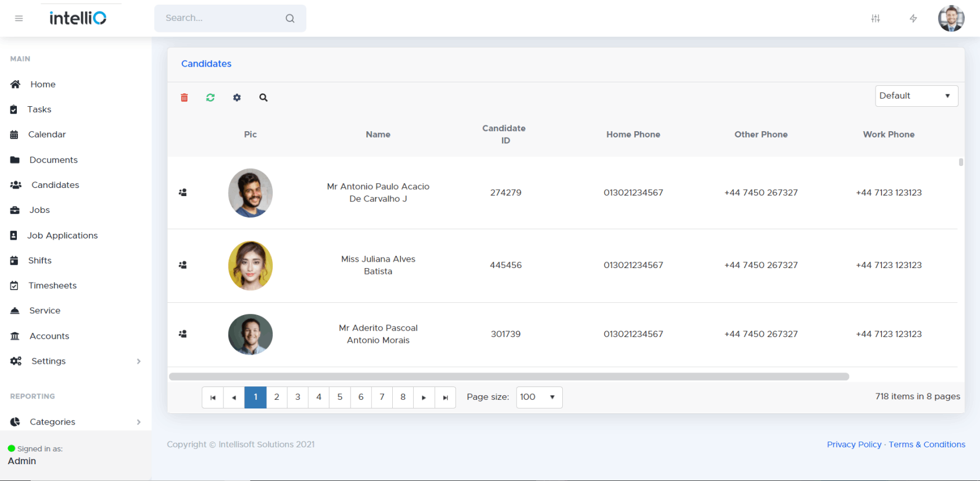This screenshot has height=481, width=980.
Task: Toggle the hamburger sidebar menu
Action: (x=19, y=19)
